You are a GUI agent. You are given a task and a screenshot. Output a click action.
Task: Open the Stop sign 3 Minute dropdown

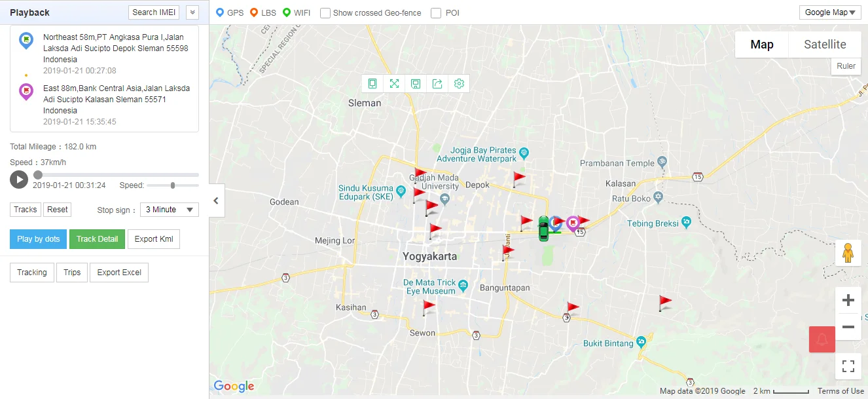pyautogui.click(x=170, y=210)
